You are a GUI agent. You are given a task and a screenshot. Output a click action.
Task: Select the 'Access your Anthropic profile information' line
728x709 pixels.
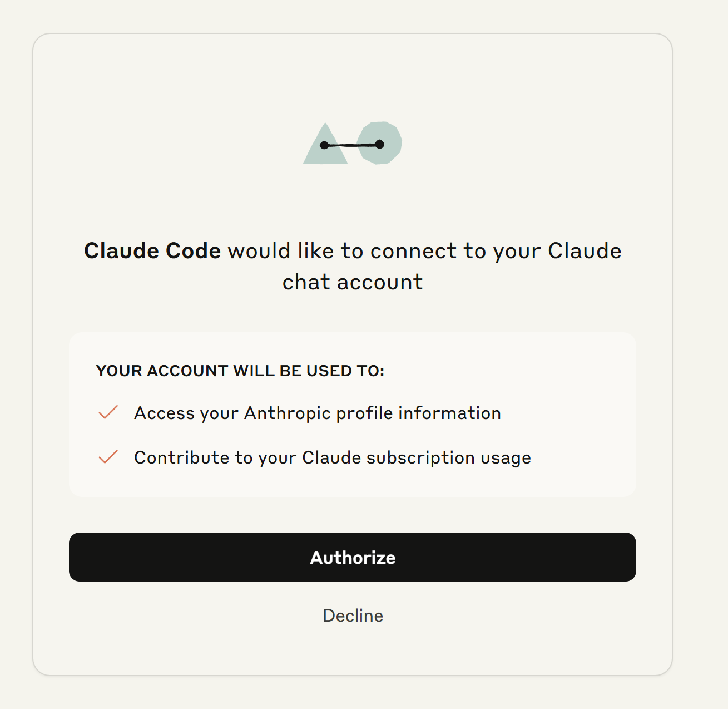click(318, 413)
